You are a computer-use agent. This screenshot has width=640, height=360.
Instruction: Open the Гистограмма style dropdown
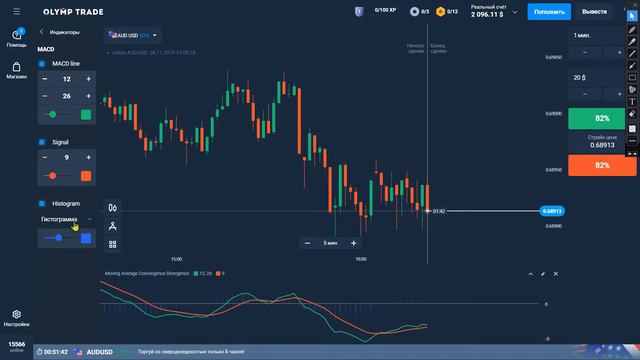pos(67,219)
